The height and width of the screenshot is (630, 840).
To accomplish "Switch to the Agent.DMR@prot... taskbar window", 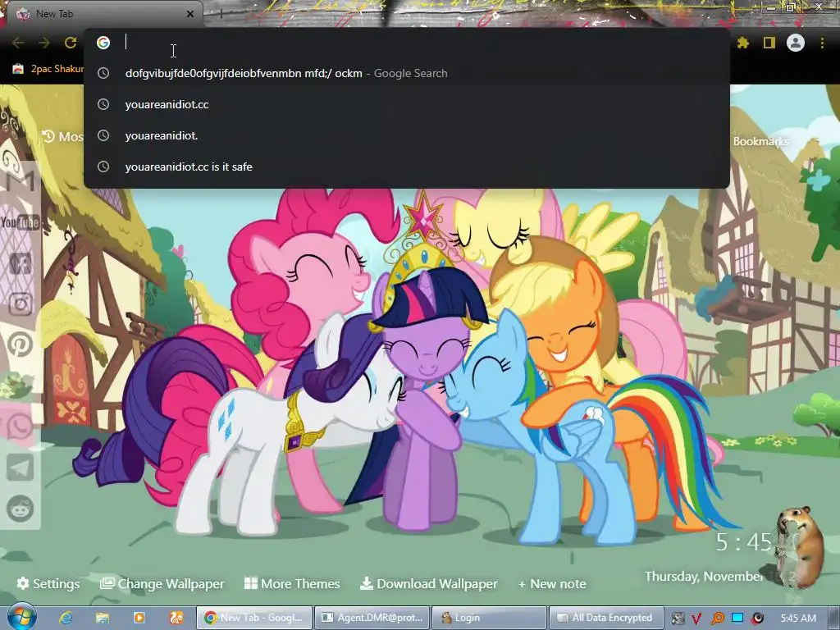I will pyautogui.click(x=372, y=618).
